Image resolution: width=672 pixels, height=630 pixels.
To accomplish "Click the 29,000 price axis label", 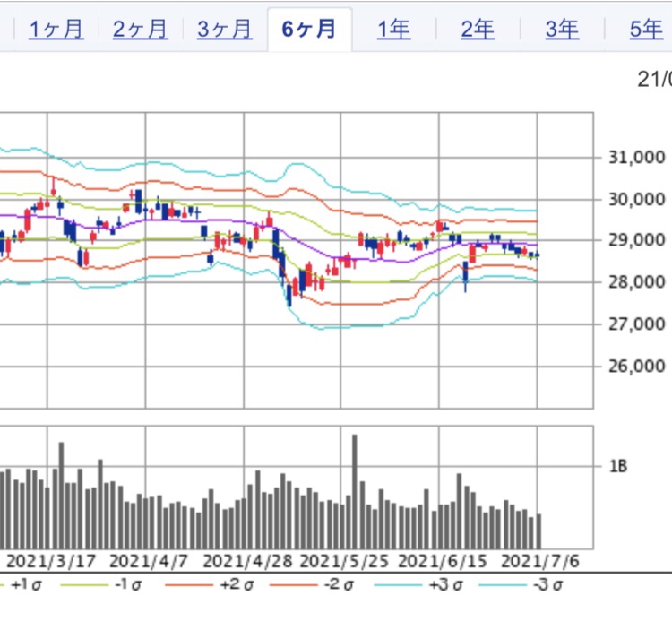I will point(637,240).
